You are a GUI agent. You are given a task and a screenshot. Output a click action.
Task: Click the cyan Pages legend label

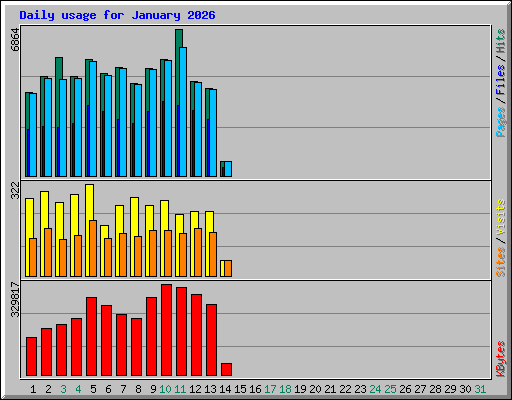500,122
